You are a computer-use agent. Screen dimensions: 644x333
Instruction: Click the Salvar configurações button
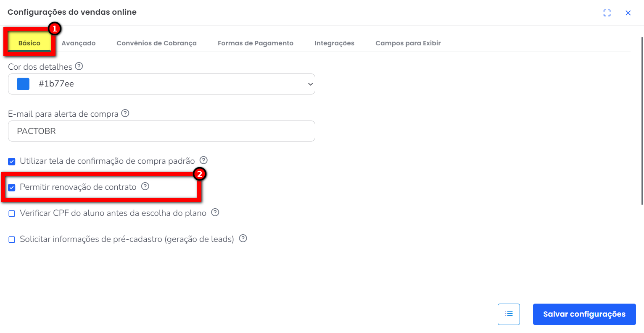coord(584,314)
